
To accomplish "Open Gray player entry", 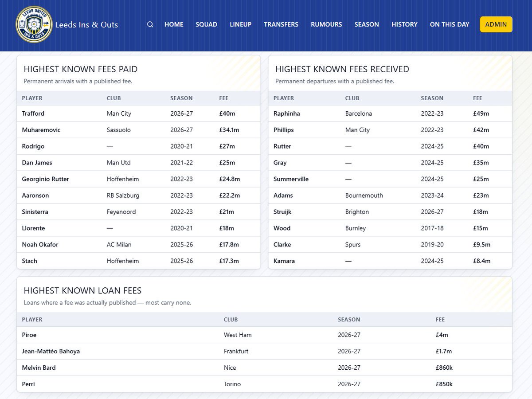I will tap(280, 163).
